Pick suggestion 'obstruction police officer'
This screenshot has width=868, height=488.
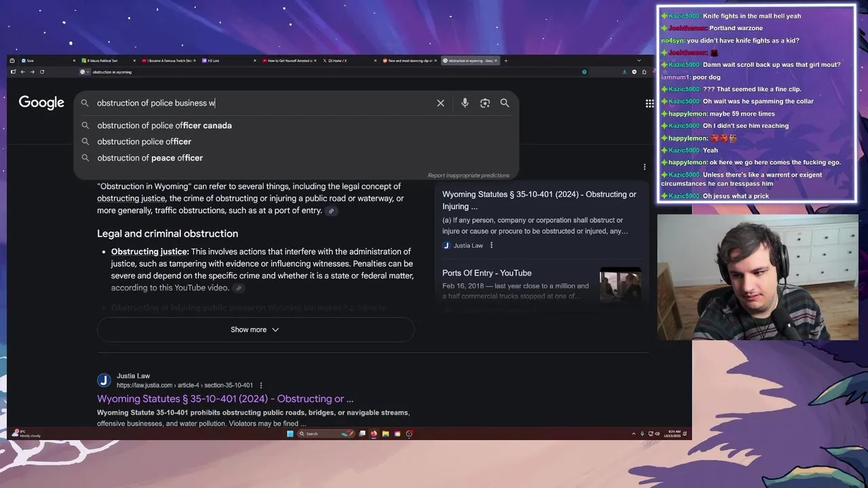(144, 142)
